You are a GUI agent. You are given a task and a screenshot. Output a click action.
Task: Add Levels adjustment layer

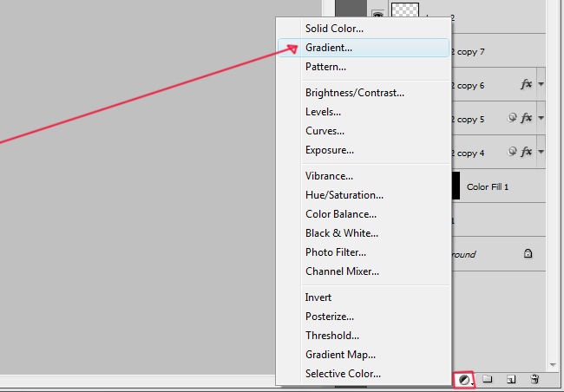coord(364,112)
